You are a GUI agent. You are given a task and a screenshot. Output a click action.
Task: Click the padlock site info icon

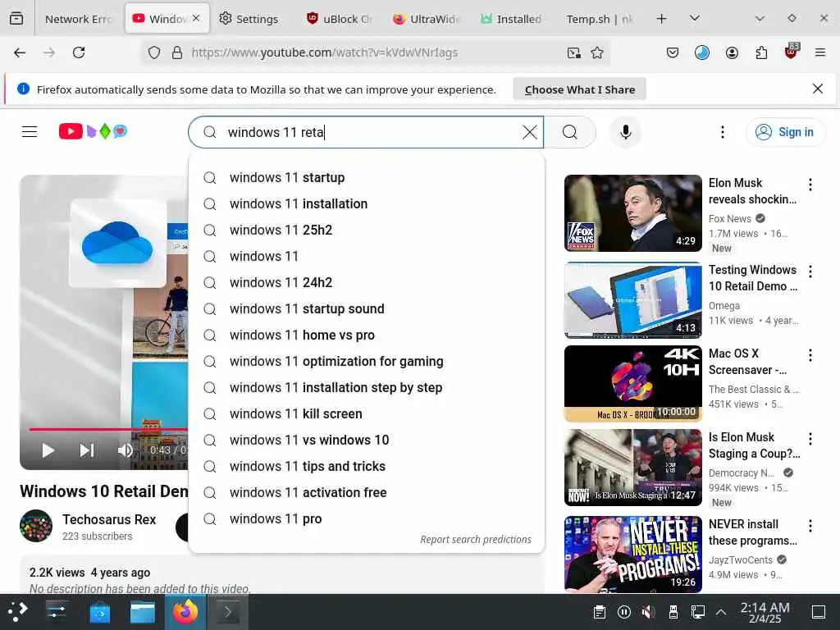point(177,52)
